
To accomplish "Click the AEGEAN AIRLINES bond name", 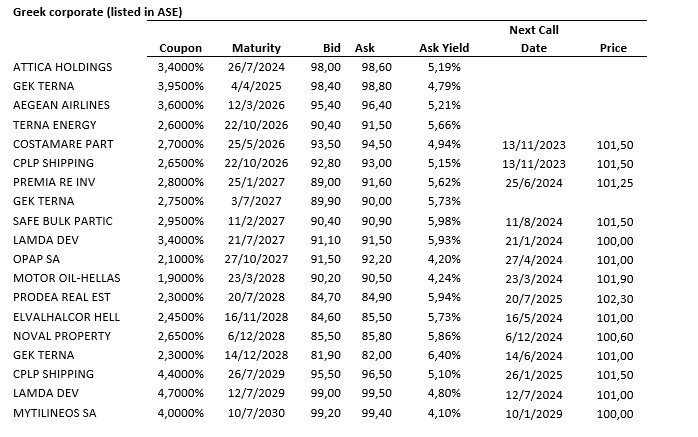I will [x=60, y=105].
